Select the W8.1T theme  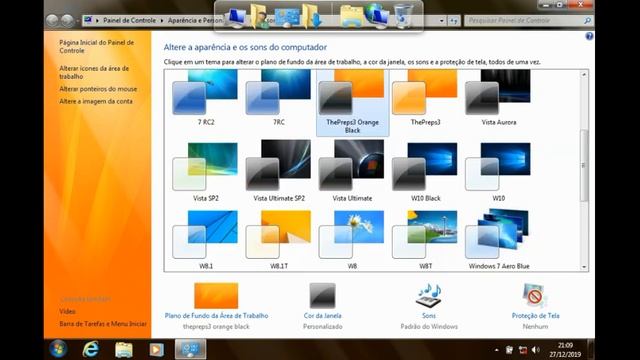[x=279, y=240]
